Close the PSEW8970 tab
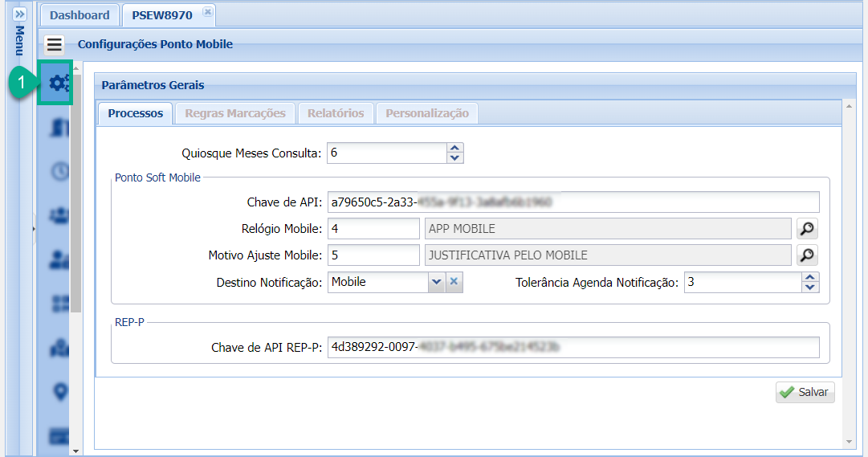This screenshot has height=457, width=868. (206, 11)
